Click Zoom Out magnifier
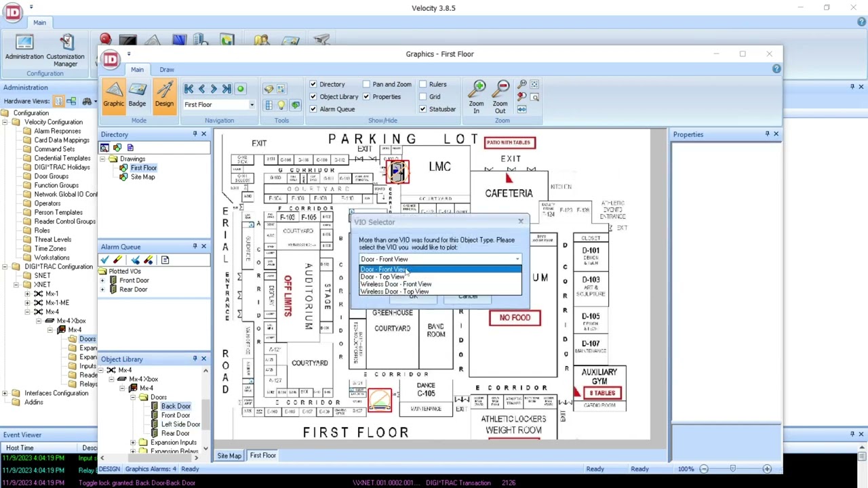This screenshot has height=488, width=868. point(500,97)
